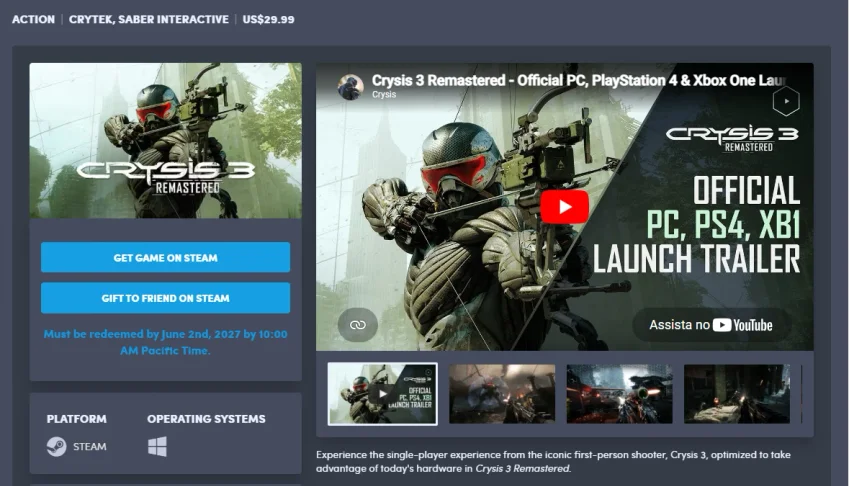The height and width of the screenshot is (486, 849).
Task: Open the video title link
Action: [x=578, y=80]
